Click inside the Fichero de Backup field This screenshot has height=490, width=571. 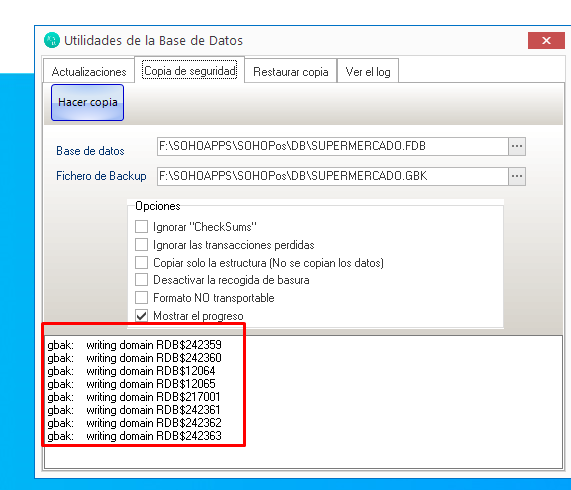[332, 177]
